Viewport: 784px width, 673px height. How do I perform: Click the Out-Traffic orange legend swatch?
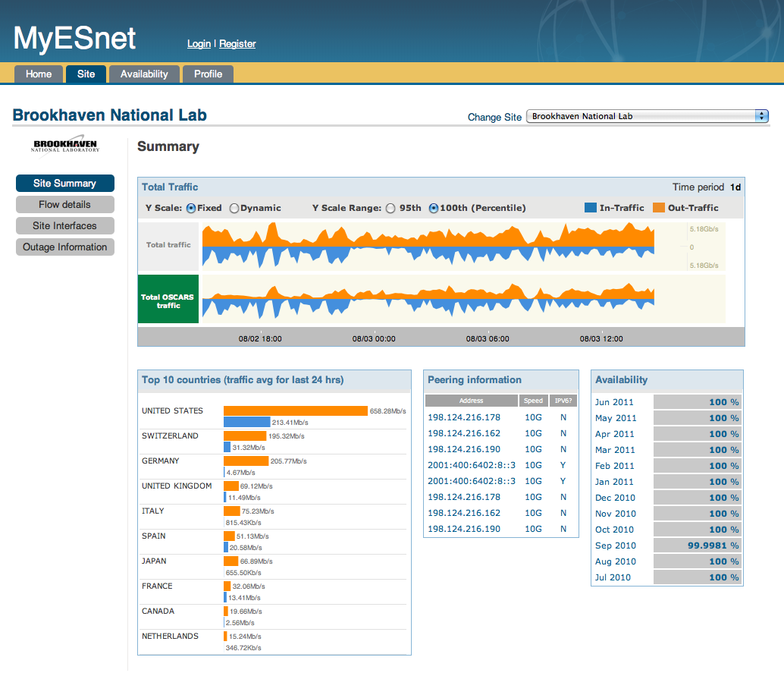tap(659, 208)
